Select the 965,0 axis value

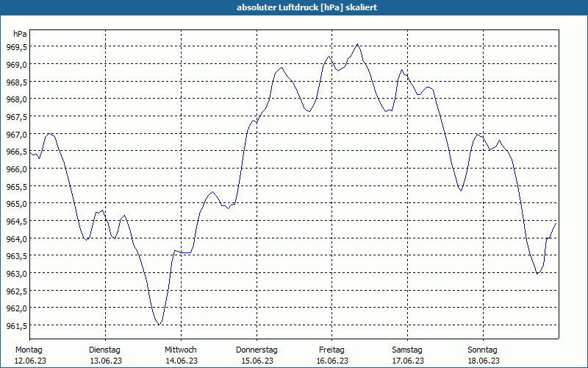16,204
